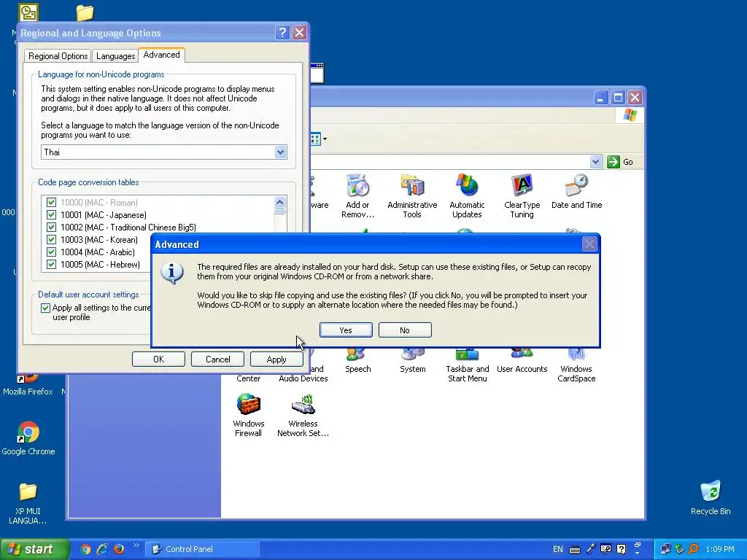Expand Quick Launch overflow chevron
Screen dimensions: 747x560
[136, 545]
